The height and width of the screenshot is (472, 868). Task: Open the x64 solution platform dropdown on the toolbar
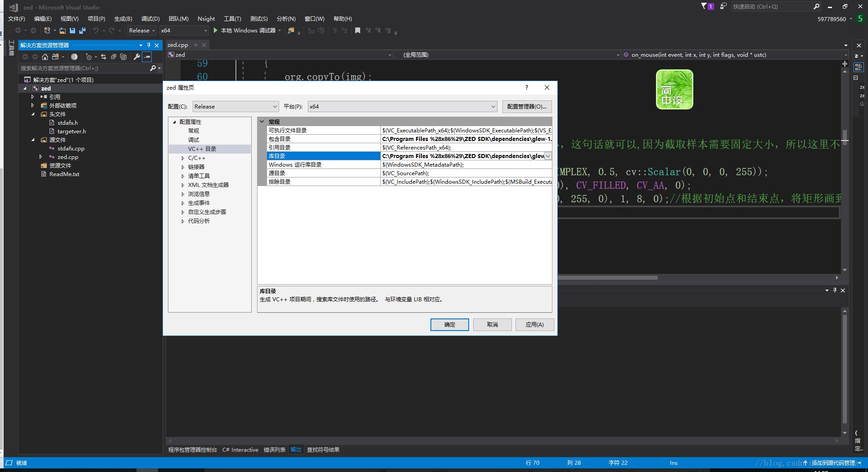tap(184, 31)
